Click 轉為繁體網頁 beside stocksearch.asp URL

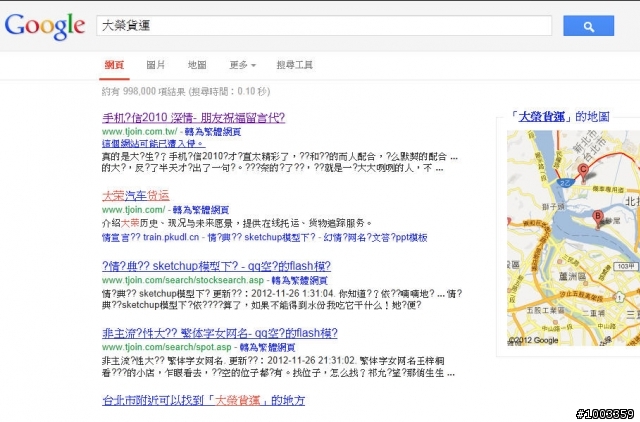point(300,280)
